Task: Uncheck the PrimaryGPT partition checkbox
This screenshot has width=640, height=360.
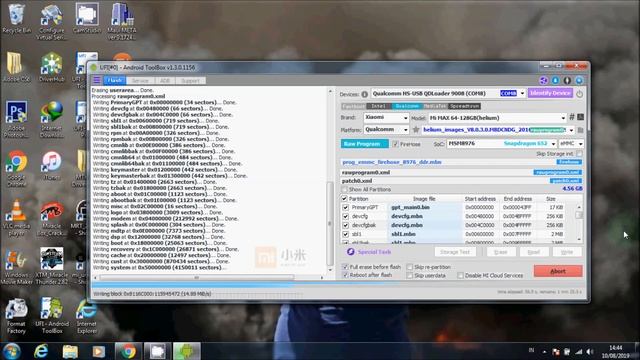Action: (346, 207)
